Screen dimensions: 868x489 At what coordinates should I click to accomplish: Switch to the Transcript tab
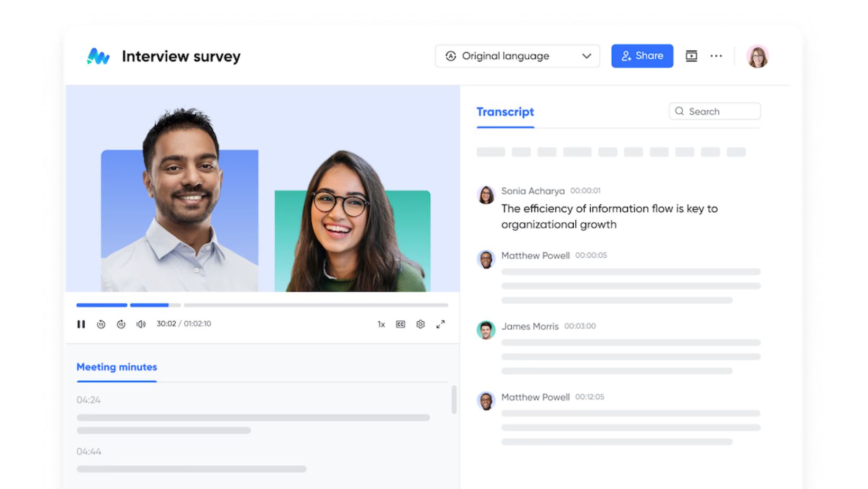tap(505, 112)
